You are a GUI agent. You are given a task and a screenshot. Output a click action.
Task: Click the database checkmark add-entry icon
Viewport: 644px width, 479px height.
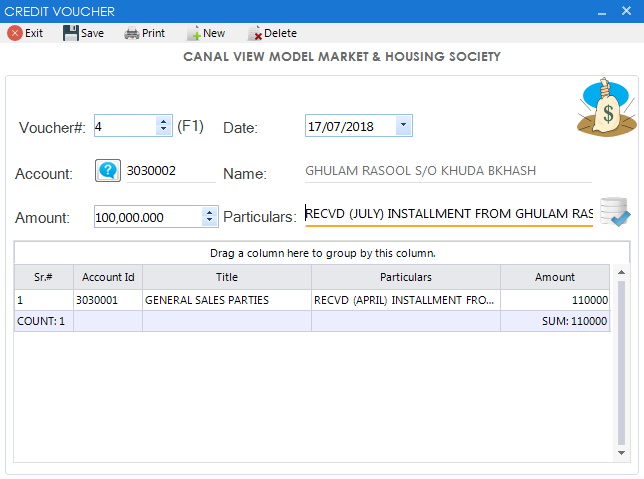(614, 213)
